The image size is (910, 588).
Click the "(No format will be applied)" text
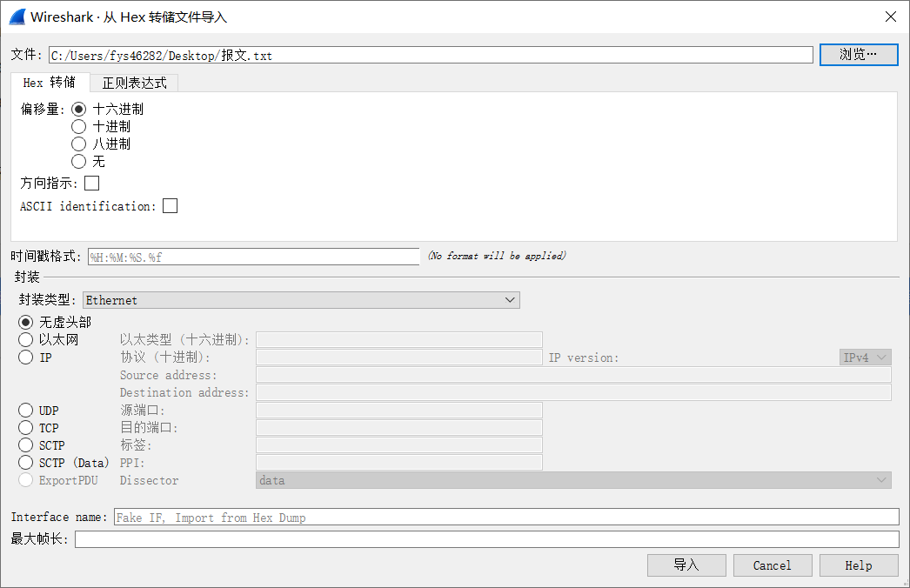497,256
